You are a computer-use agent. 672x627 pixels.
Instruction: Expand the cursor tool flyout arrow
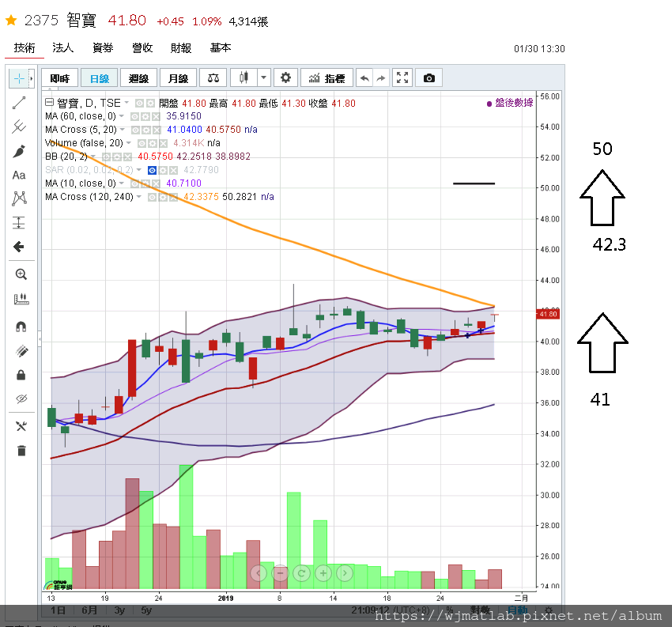tap(32, 79)
